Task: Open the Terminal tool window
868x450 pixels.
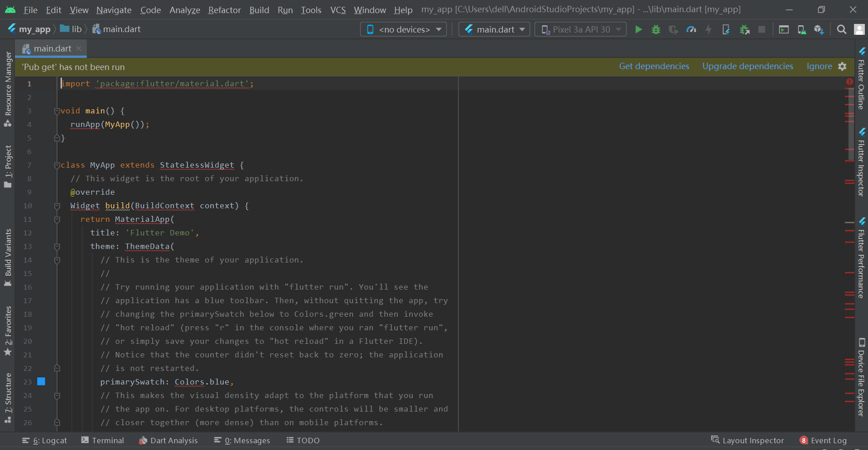Action: [103, 441]
